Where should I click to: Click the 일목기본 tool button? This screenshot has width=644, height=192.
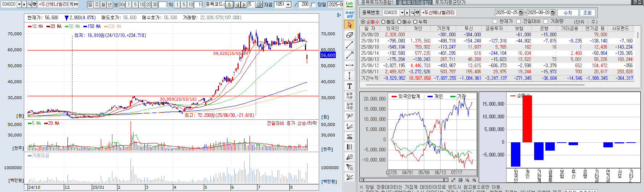click(349, 96)
